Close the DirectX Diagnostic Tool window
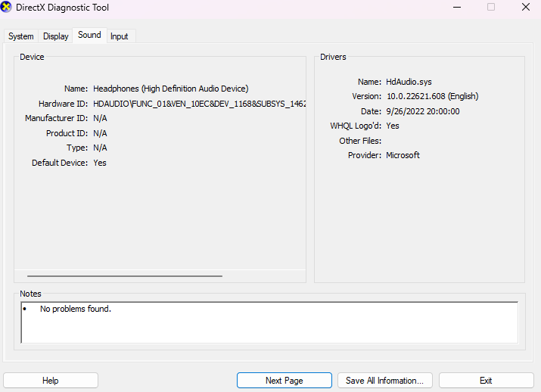Image resolution: width=541 pixels, height=392 pixels. point(525,7)
